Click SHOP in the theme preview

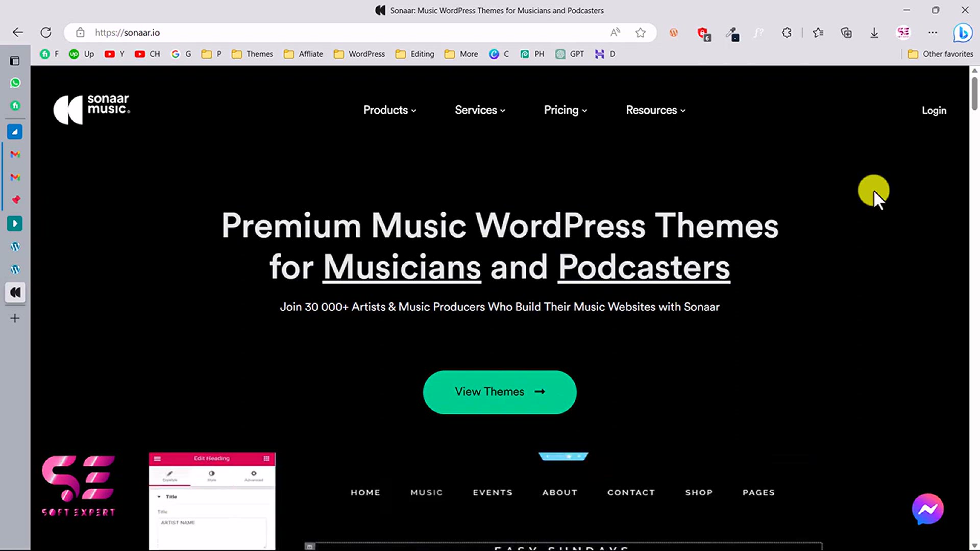(x=699, y=492)
